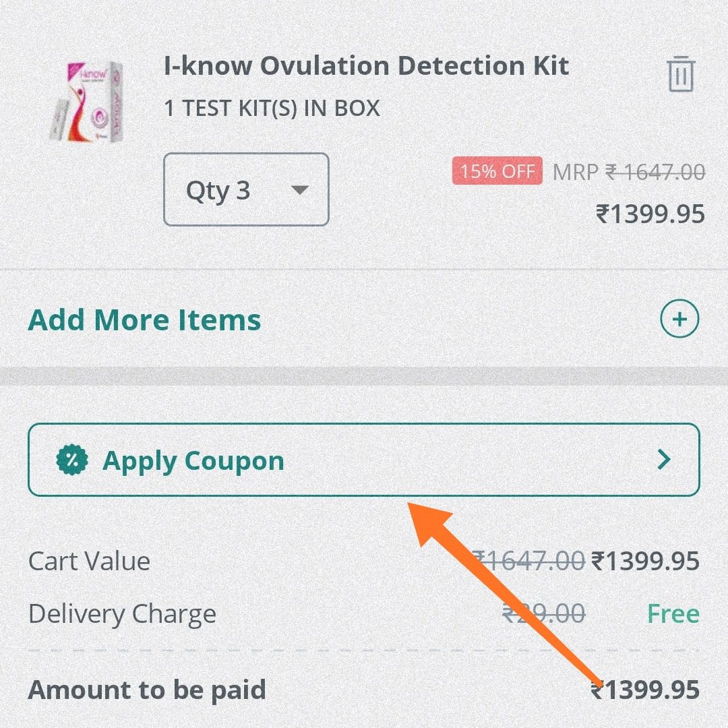The image size is (728, 728).
Task: Tap the 15% OFF discount badge
Action: click(497, 171)
